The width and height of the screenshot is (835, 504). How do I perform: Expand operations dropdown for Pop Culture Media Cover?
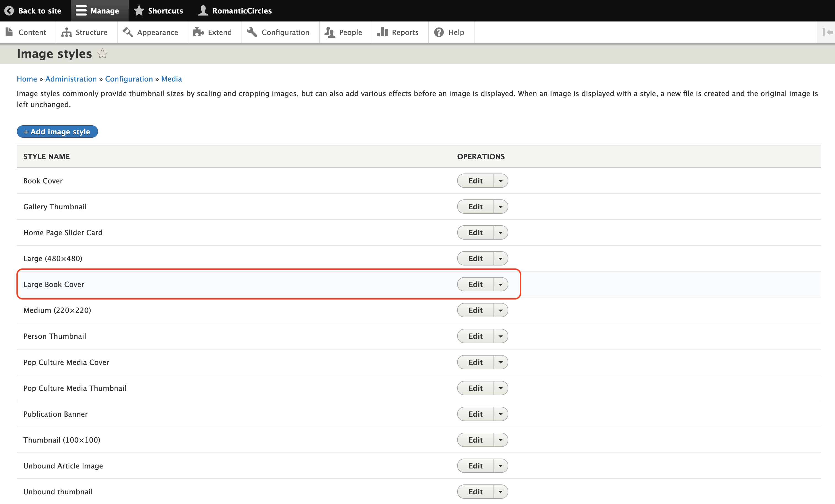[x=500, y=362]
